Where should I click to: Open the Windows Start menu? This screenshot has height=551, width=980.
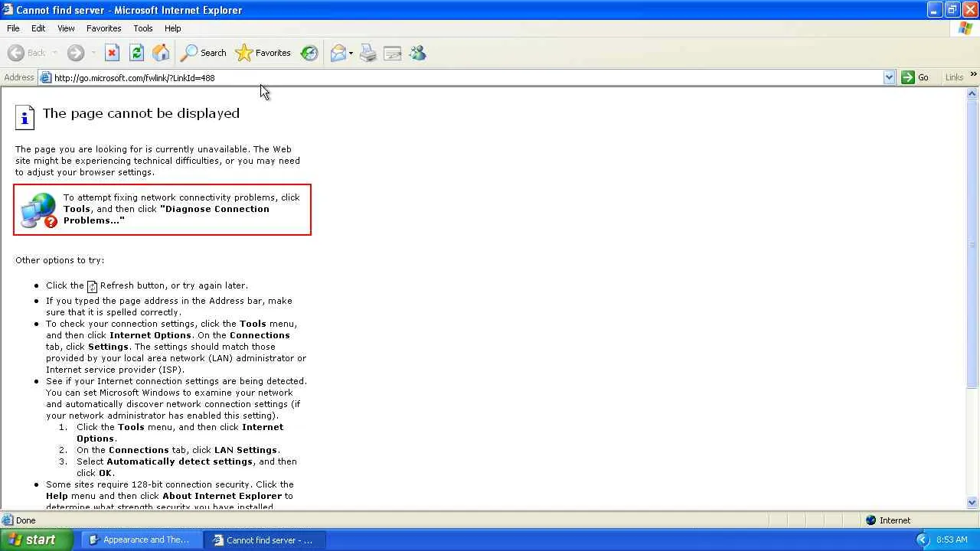click(36, 540)
